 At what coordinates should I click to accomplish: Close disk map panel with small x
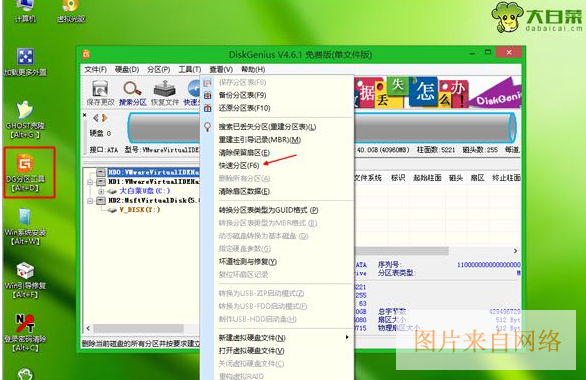coord(85,115)
